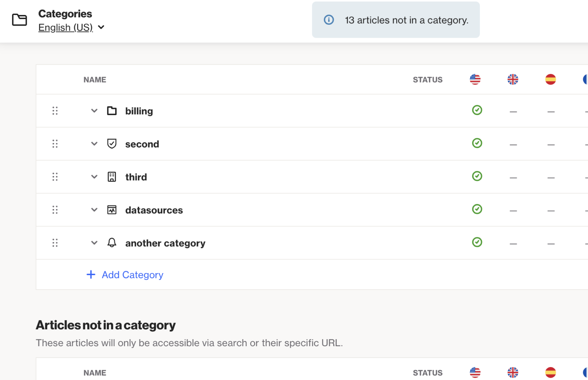588x380 pixels.
Task: Click the US flag in categories header
Action: point(475,79)
